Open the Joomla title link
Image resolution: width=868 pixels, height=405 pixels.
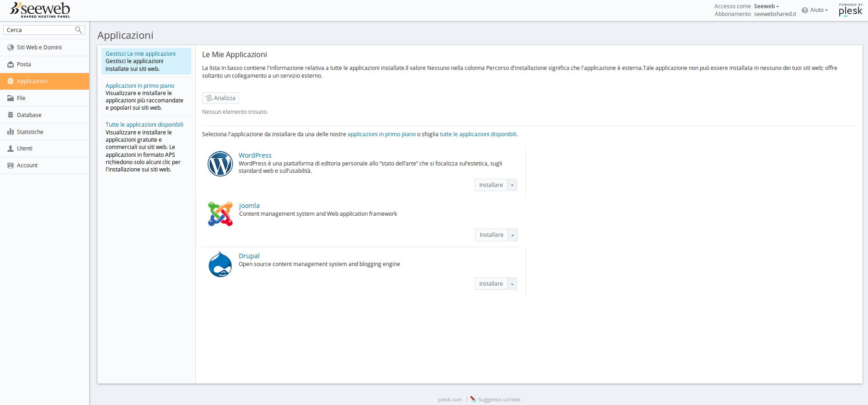[x=249, y=206]
